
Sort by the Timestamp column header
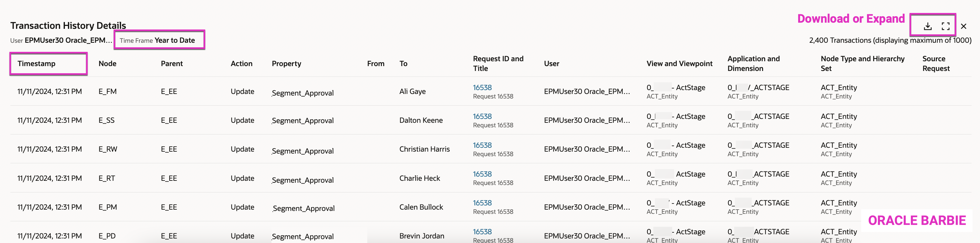click(36, 64)
